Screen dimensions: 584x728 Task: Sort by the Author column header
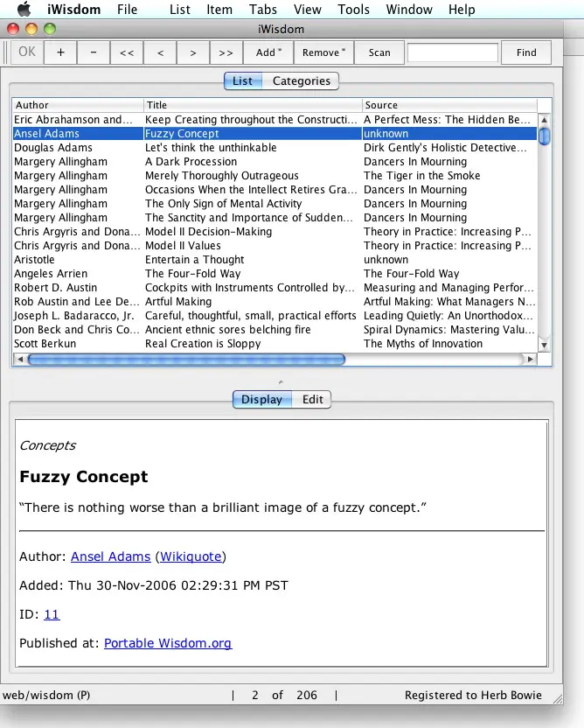pos(78,105)
